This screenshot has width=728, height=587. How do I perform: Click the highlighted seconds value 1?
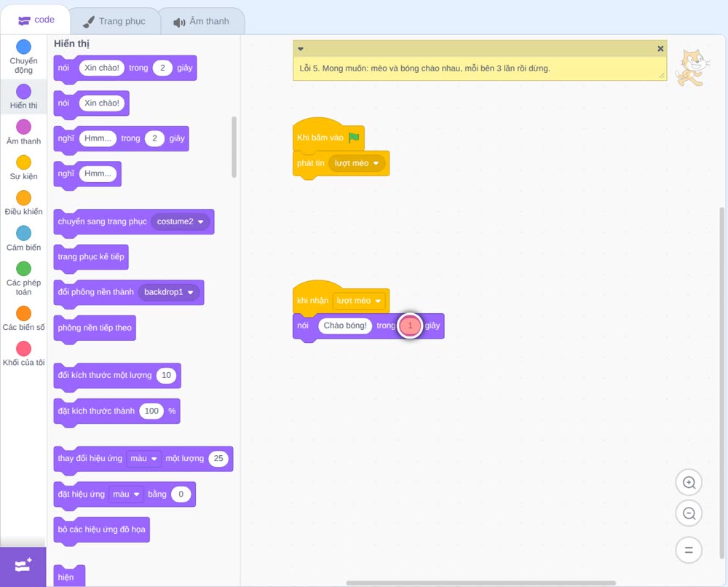[410, 326]
